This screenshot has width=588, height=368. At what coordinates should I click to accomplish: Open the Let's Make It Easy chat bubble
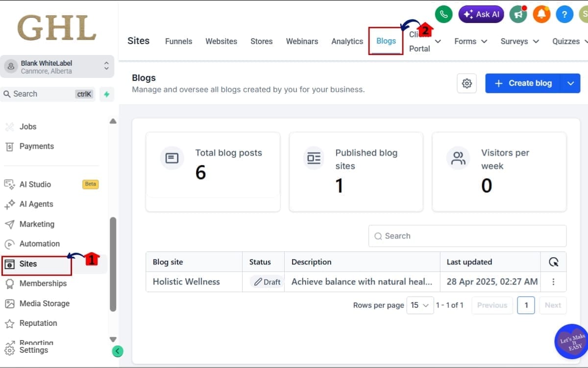[571, 342]
